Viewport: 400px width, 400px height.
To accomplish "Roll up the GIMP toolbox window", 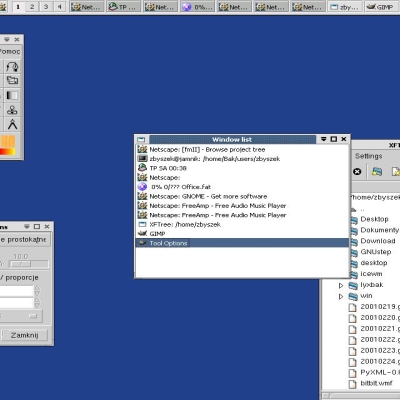I will click(7, 39).
